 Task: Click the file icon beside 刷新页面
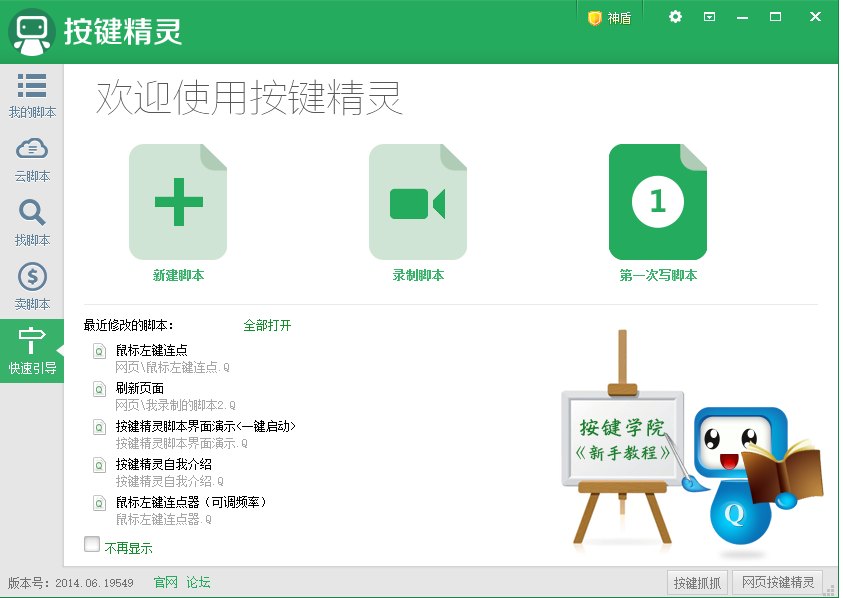pyautogui.click(x=99, y=389)
